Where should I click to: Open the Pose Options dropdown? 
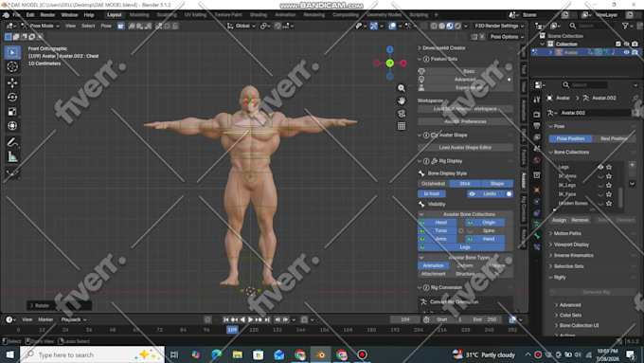[507, 37]
